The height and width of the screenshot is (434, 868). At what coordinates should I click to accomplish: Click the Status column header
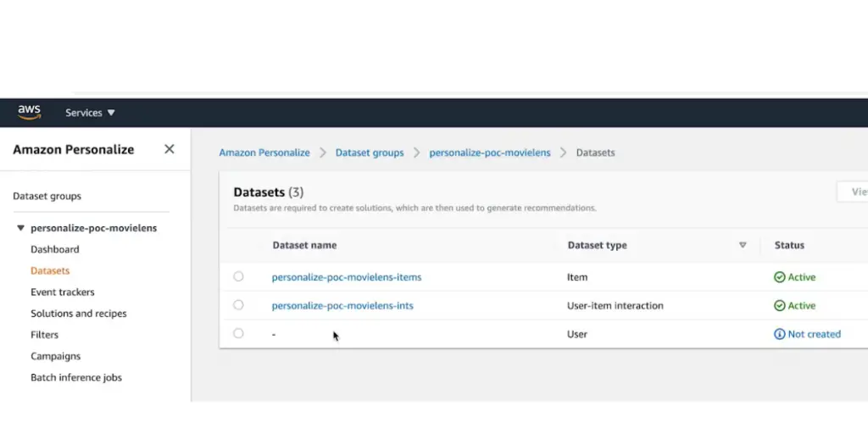coord(789,245)
